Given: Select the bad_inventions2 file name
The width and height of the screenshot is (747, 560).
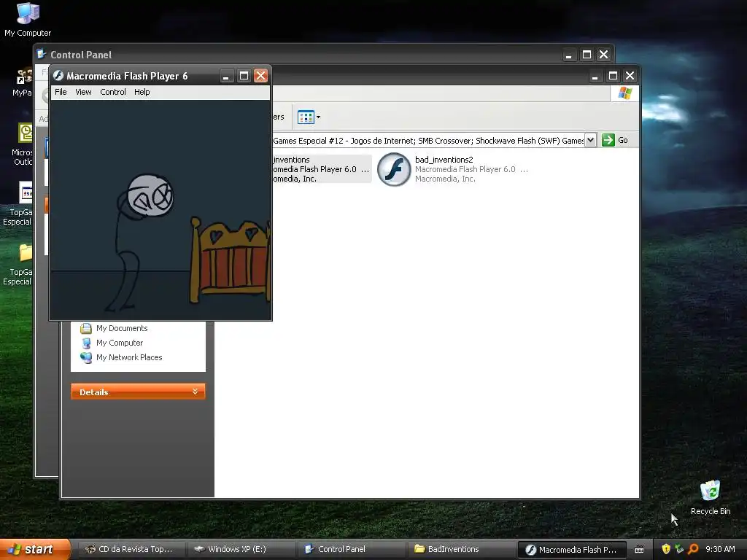Looking at the screenshot, I should [444, 160].
